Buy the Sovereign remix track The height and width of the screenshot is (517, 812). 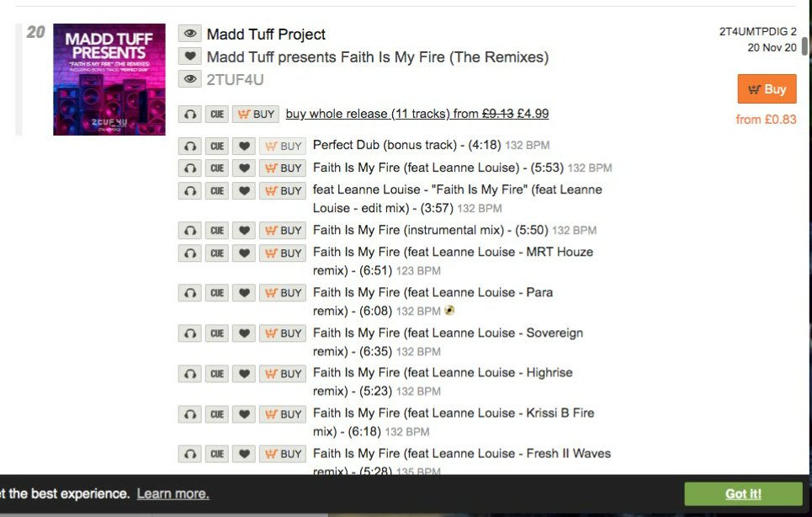point(283,333)
